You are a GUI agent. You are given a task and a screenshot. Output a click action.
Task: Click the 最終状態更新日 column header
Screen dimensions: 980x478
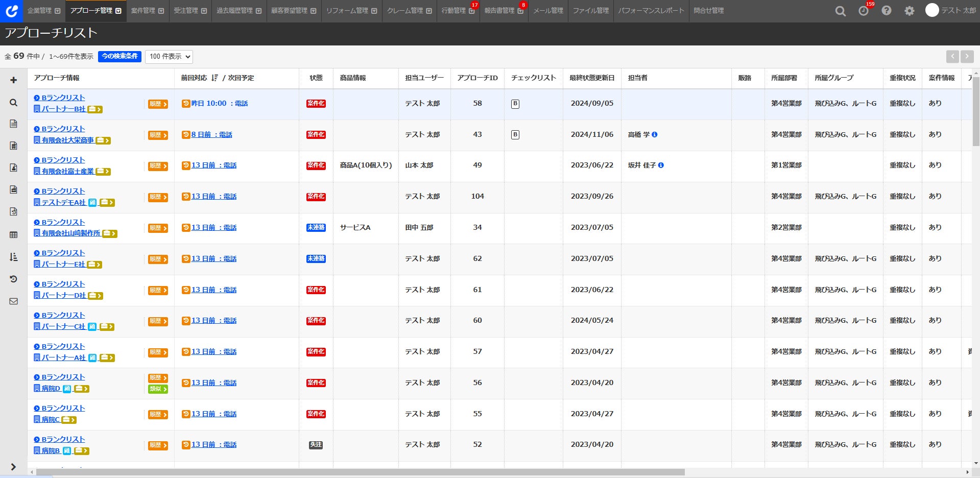592,78
